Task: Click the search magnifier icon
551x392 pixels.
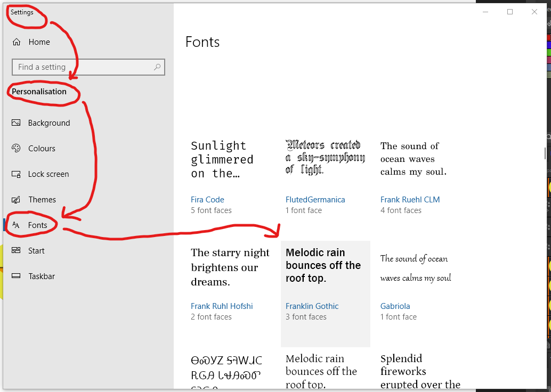Action: coord(157,67)
